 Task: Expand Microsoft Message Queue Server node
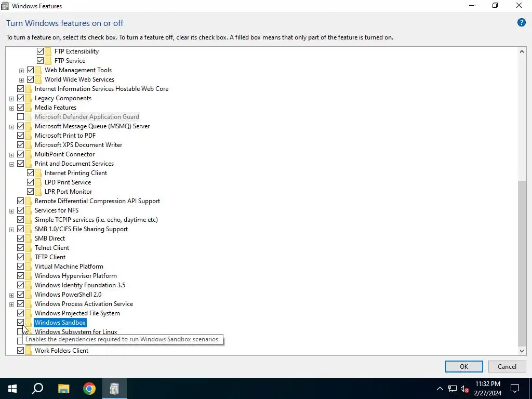(11, 127)
